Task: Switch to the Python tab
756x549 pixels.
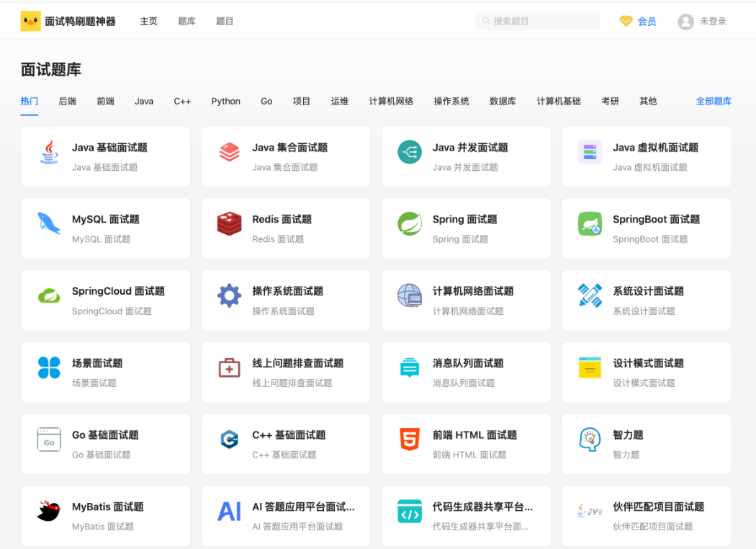Action: (x=225, y=102)
